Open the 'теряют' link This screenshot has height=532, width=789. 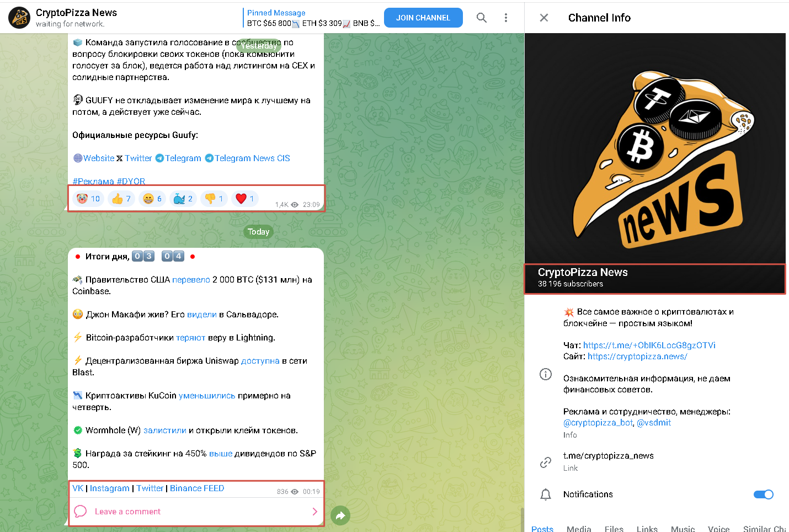(x=191, y=338)
